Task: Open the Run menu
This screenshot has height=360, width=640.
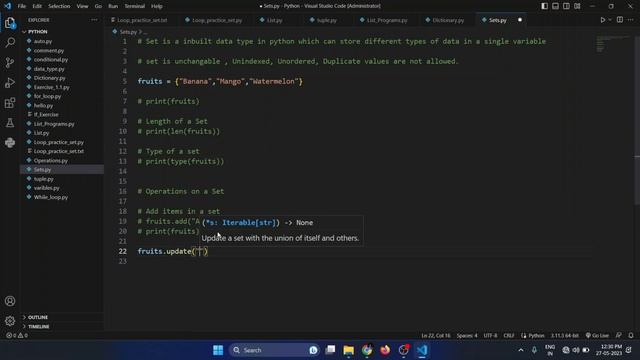Action: point(113,6)
